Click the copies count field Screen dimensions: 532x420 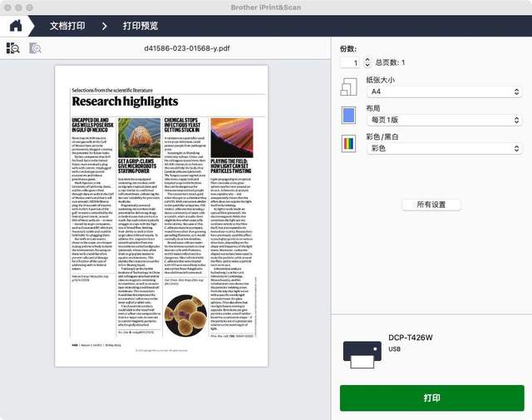point(350,62)
